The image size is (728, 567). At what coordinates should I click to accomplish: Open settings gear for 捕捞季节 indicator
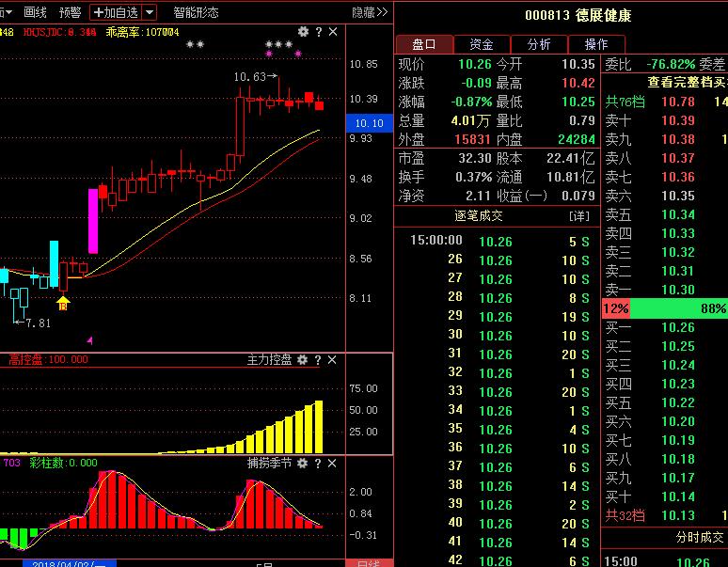coord(302,463)
